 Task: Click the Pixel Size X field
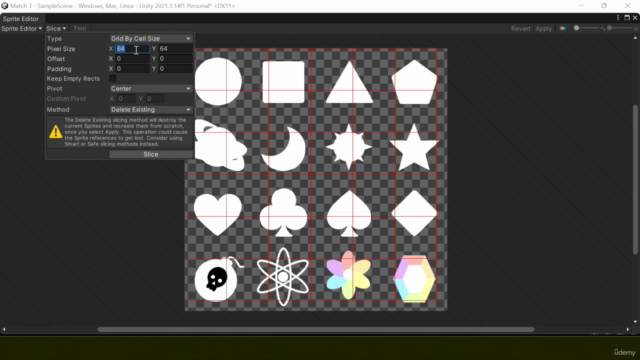click(132, 49)
